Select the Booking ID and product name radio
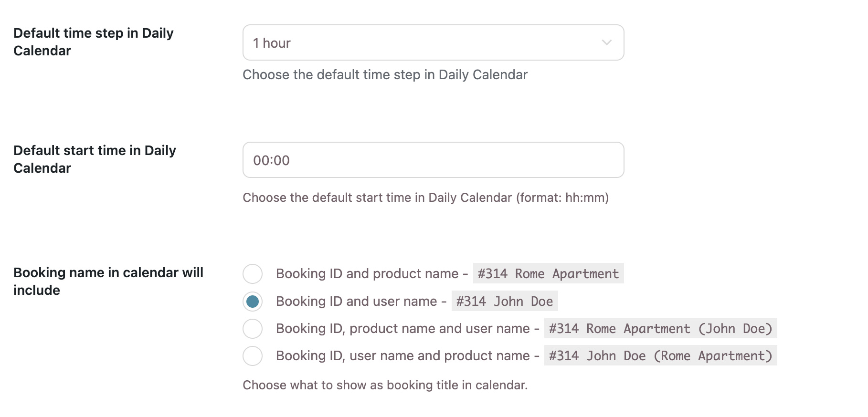 [x=253, y=274]
